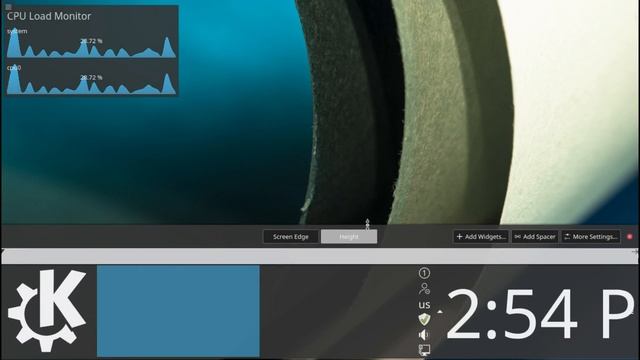Click the panel size ruler bar
Image resolution: width=640 pixels, height=360 pixels.
click(x=320, y=256)
